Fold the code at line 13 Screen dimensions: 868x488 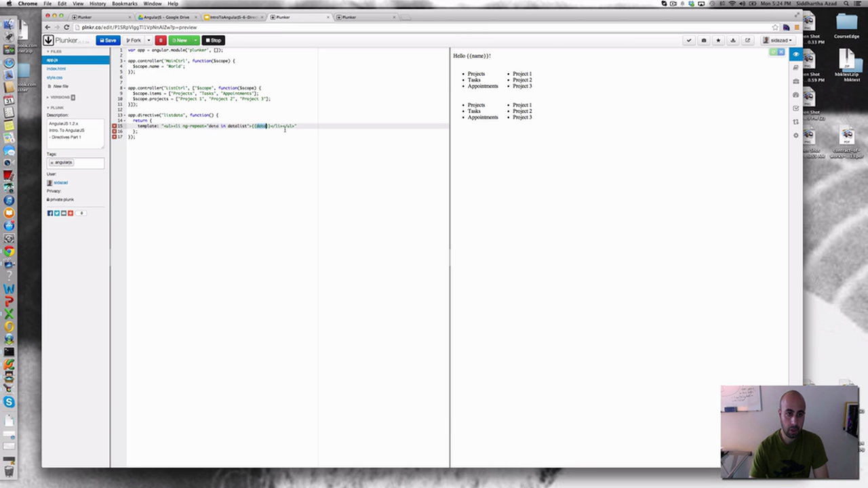pyautogui.click(x=125, y=115)
